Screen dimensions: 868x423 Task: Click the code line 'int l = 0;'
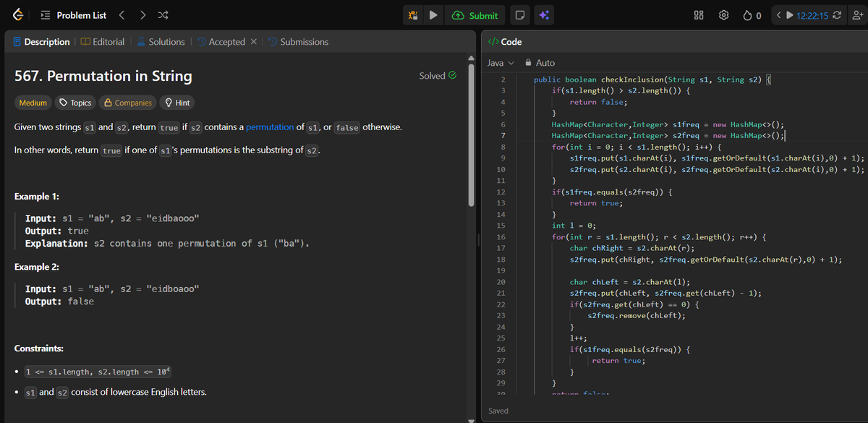574,226
